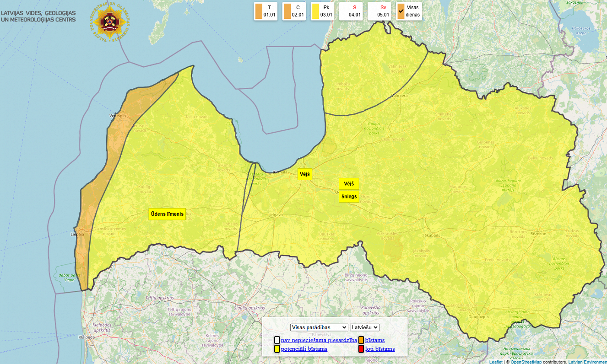Image resolution: width=607 pixels, height=364 pixels.
Task: Click the Vējš warning label near Jūrmala
Action: 305,174
